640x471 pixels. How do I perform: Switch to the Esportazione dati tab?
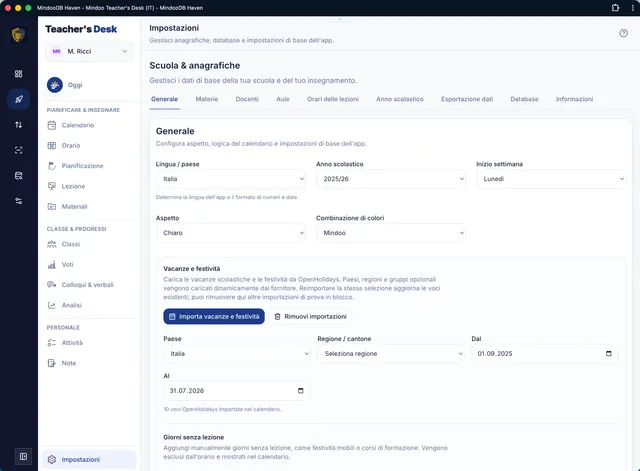point(467,99)
